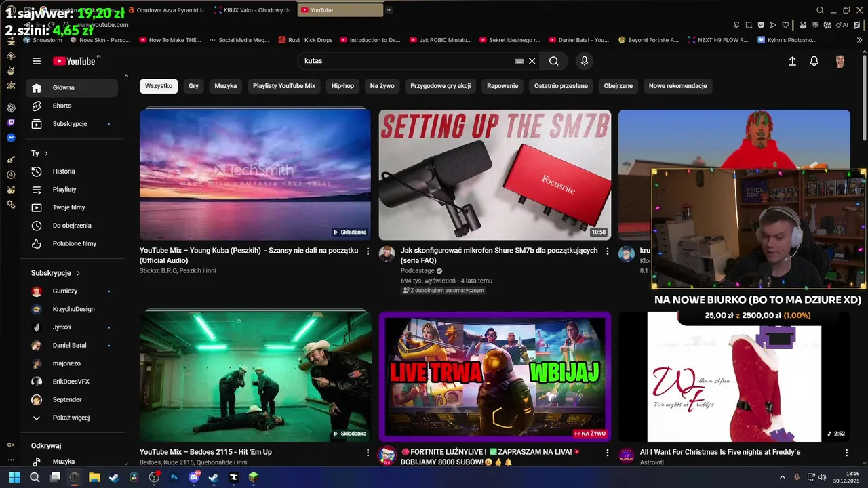Open the Young Kuba YouTube Mix thumbnail

pos(255,175)
